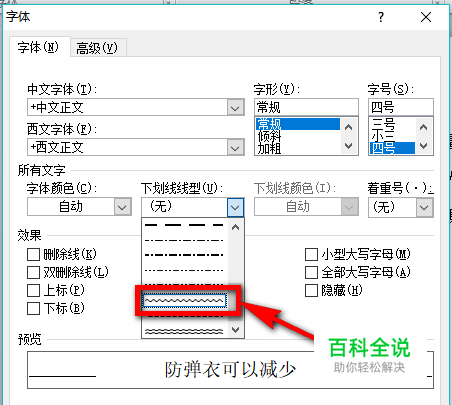
Task: Choose the double wavy underline style
Action: [184, 331]
